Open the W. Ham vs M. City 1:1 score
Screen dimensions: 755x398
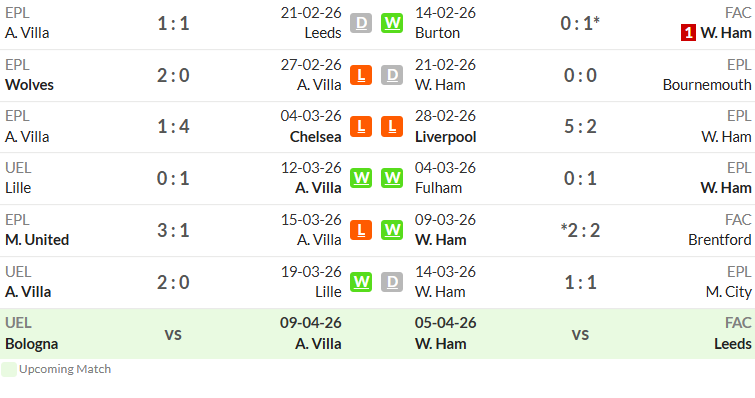coord(580,282)
